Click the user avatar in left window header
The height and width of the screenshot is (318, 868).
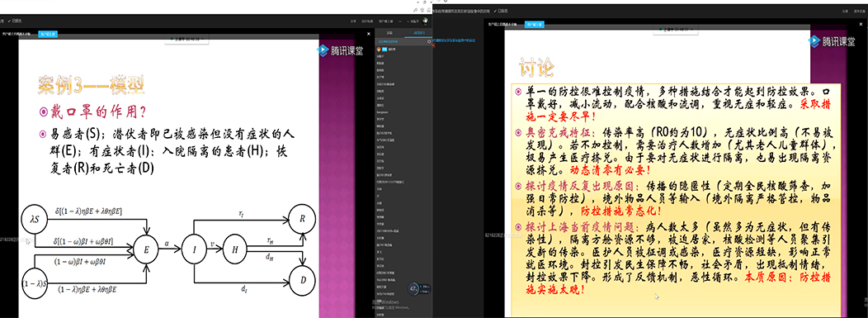point(425,21)
